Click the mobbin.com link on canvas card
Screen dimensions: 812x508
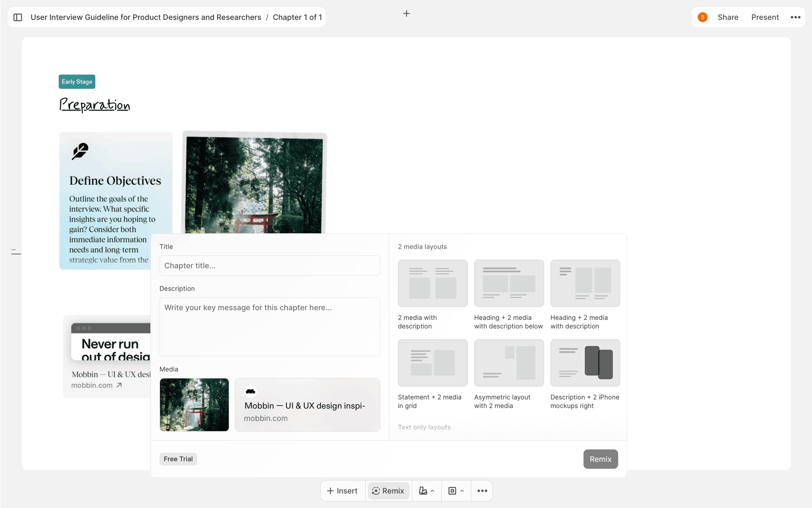pos(92,385)
